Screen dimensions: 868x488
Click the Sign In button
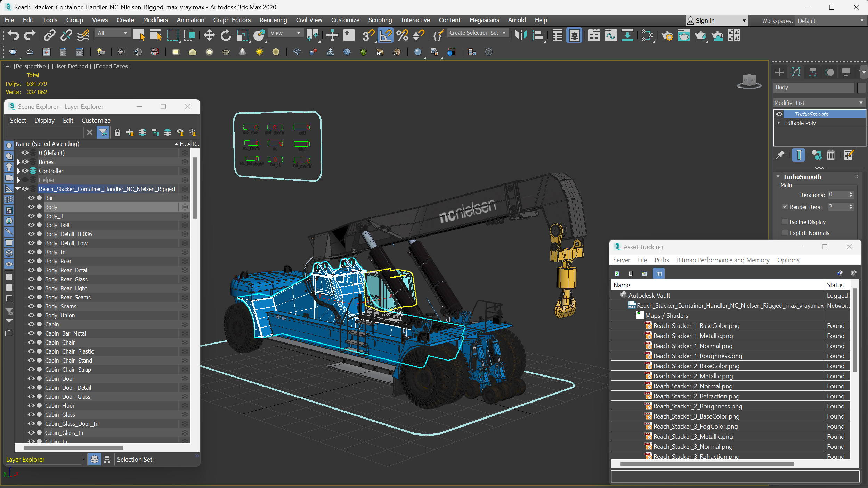(x=717, y=21)
